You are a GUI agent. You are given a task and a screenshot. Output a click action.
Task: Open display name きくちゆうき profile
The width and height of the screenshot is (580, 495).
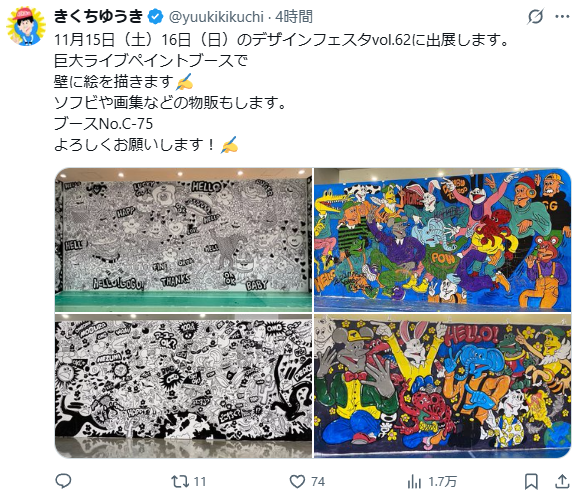coord(99,17)
